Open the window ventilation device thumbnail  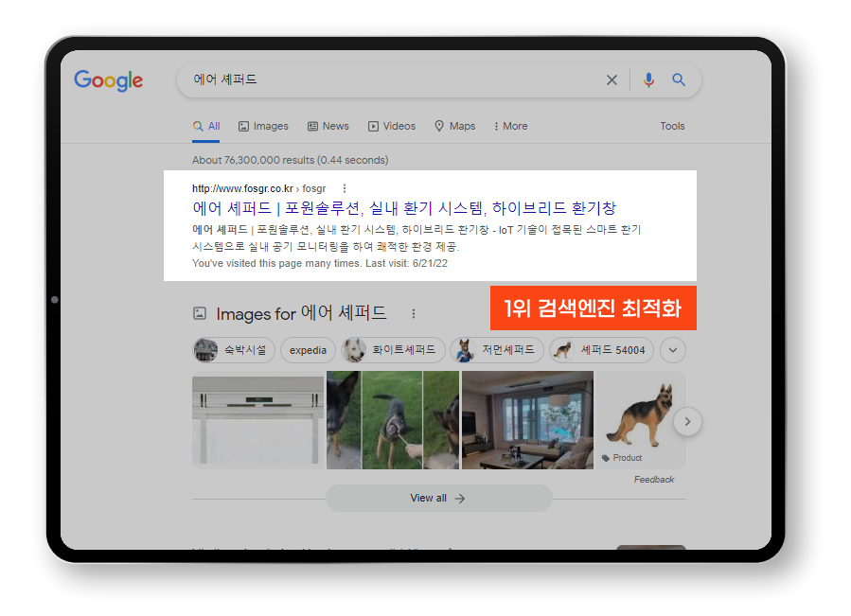257,420
